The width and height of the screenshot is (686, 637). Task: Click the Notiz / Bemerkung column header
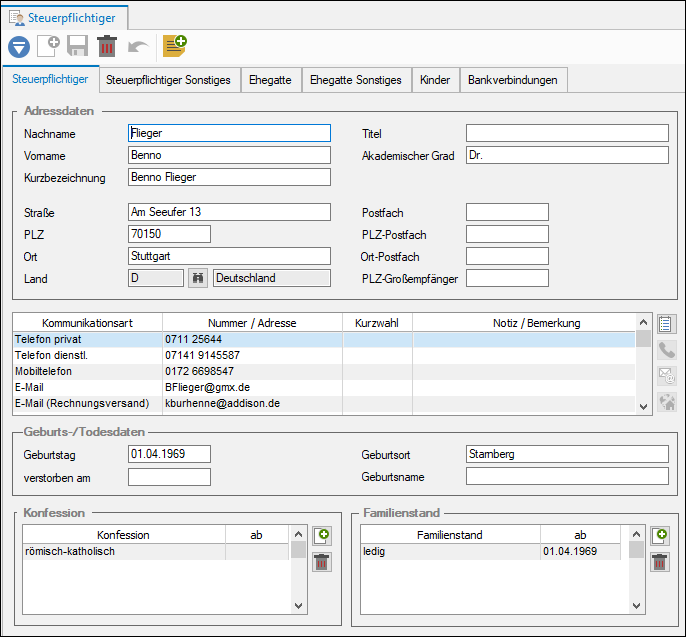pyautogui.click(x=537, y=323)
